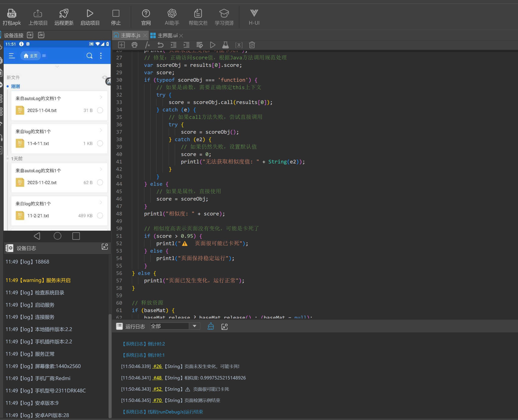Expand the collapsed header chevron below toolbar
Viewport: 518px width, 420px height.
57,66
